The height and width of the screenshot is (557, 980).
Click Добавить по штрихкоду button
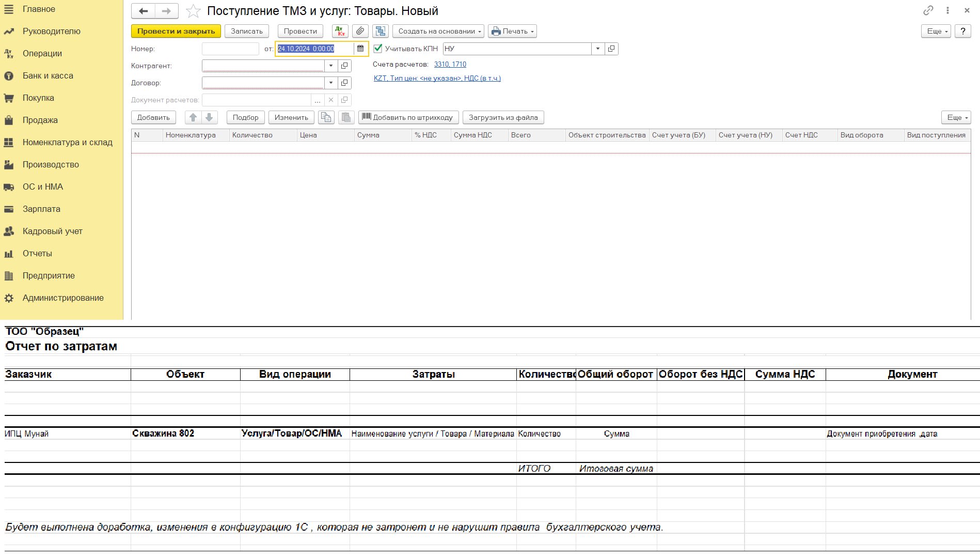(408, 117)
